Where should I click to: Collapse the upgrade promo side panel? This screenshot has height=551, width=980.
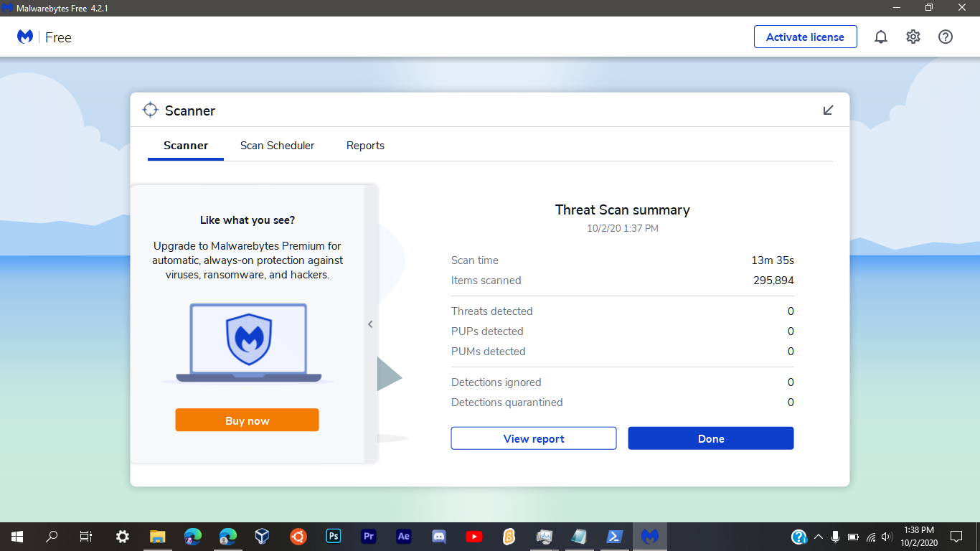click(x=371, y=324)
